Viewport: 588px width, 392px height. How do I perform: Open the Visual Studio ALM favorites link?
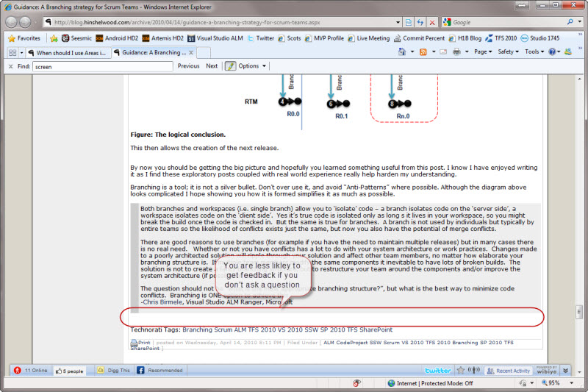pos(218,38)
